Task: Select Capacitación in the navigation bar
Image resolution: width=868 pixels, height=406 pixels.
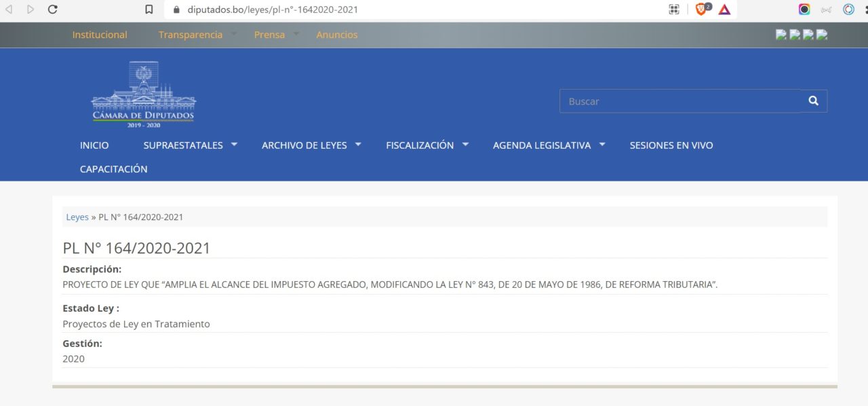Action: pyautogui.click(x=113, y=169)
